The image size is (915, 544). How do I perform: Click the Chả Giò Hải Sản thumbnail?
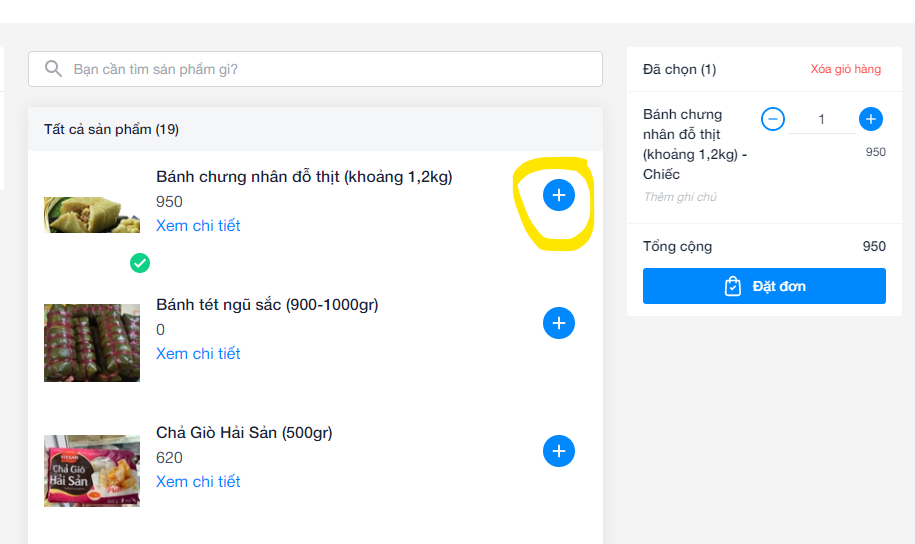(92, 470)
